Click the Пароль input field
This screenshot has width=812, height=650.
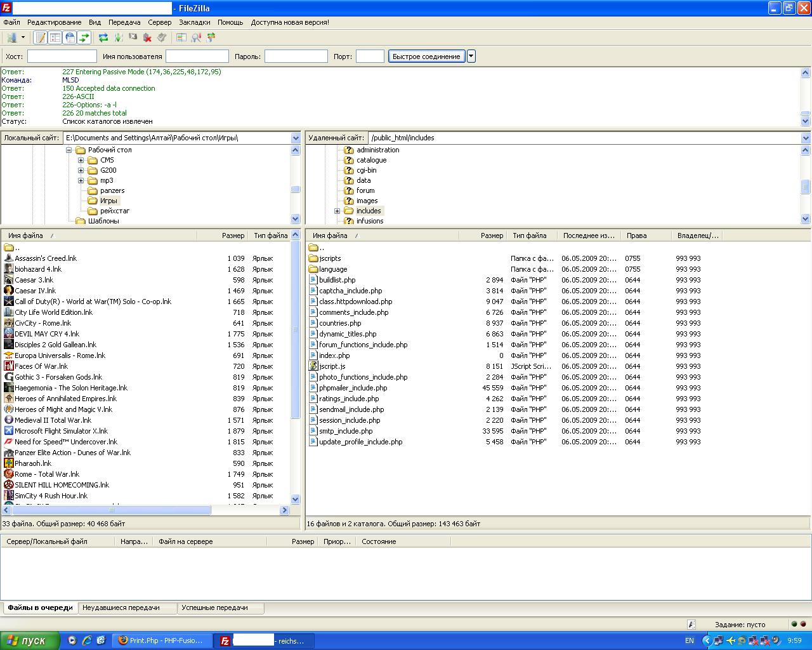(296, 56)
